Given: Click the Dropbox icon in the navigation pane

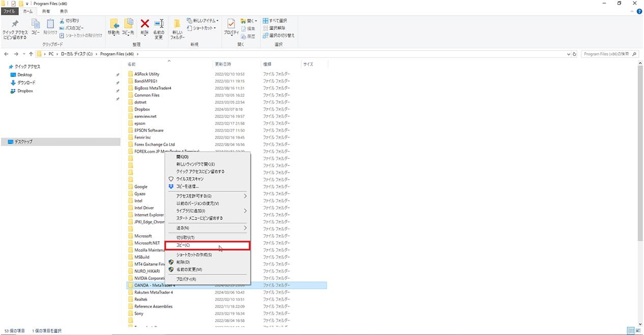Looking at the screenshot, I should 13,91.
